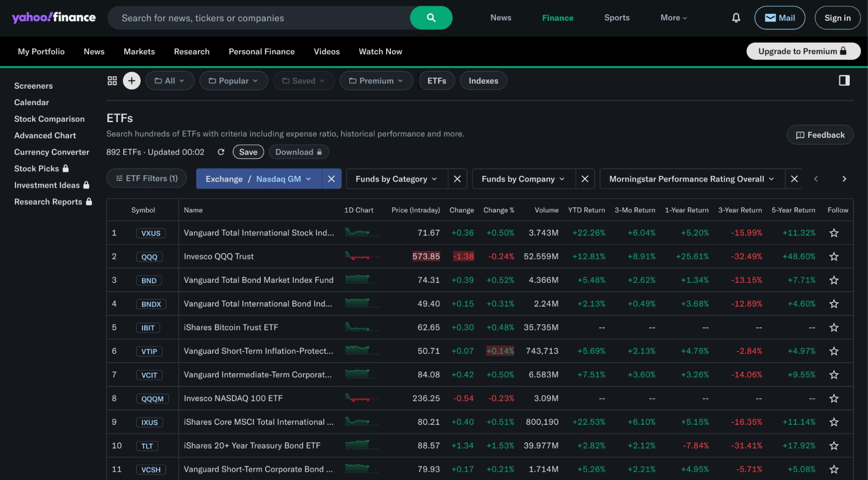Viewport: 868px width, 480px height.
Task: Expand the Popular screeners dropdown
Action: 234,81
